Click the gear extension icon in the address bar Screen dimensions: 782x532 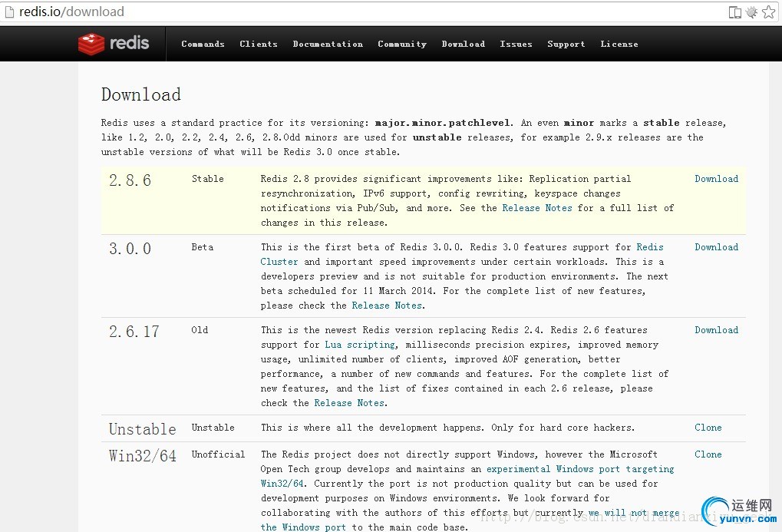pos(751,12)
